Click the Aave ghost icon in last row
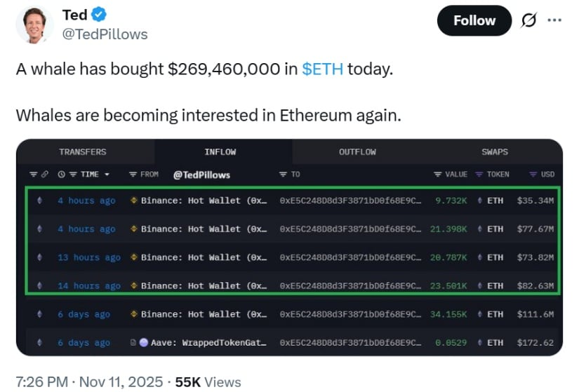 tap(144, 343)
